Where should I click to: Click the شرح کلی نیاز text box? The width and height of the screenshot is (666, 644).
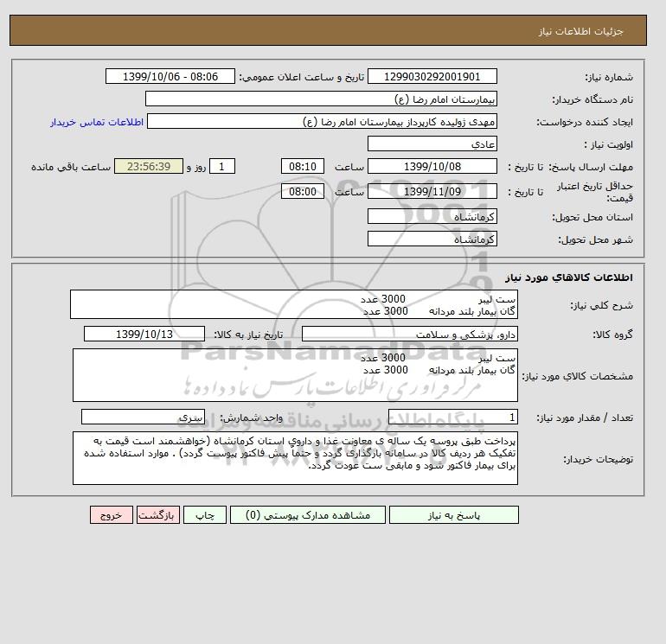(294, 304)
